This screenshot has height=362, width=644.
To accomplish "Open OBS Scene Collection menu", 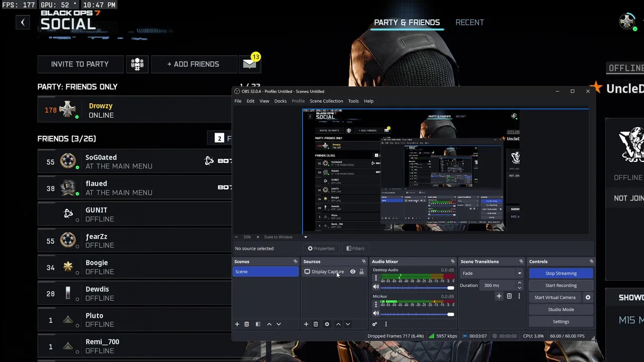I will 327,101.
